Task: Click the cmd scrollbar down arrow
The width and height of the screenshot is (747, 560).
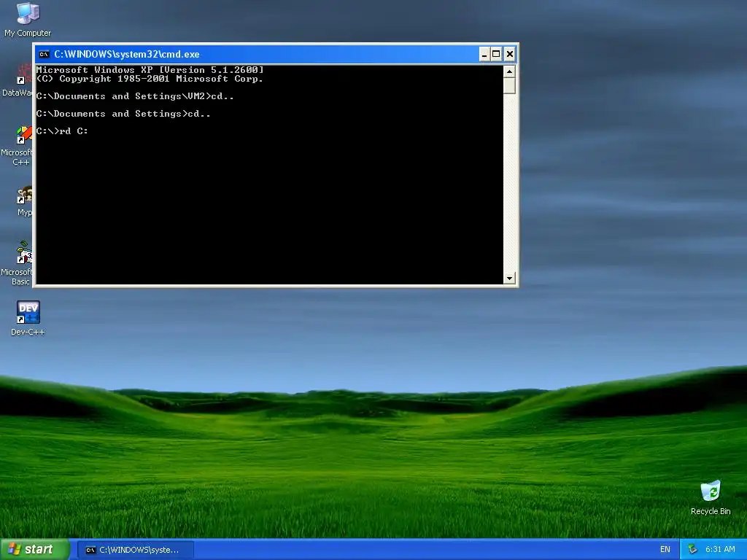Action: (x=509, y=278)
